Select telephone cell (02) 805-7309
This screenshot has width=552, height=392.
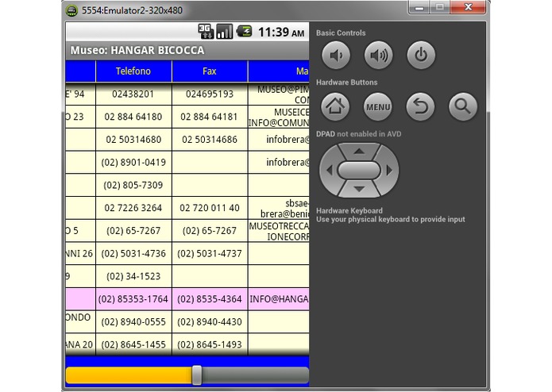tap(133, 185)
